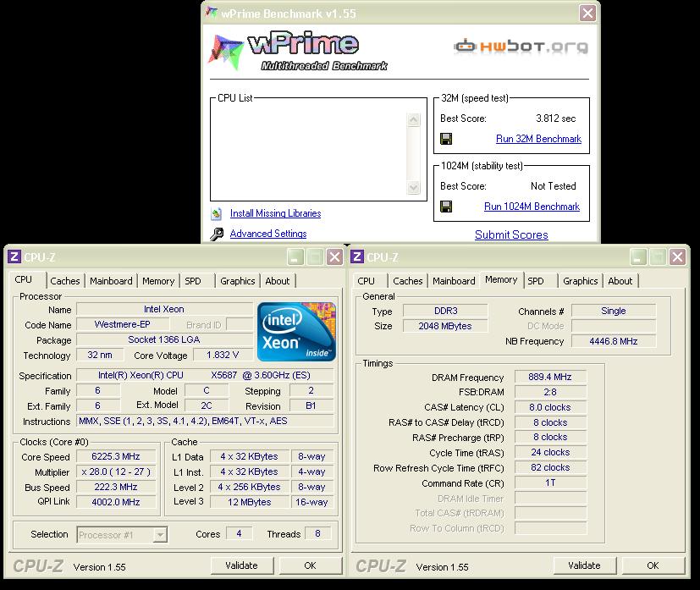Click the Advanced Settings wrench icon
Image resolution: width=700 pixels, height=590 pixels.
[x=217, y=234]
